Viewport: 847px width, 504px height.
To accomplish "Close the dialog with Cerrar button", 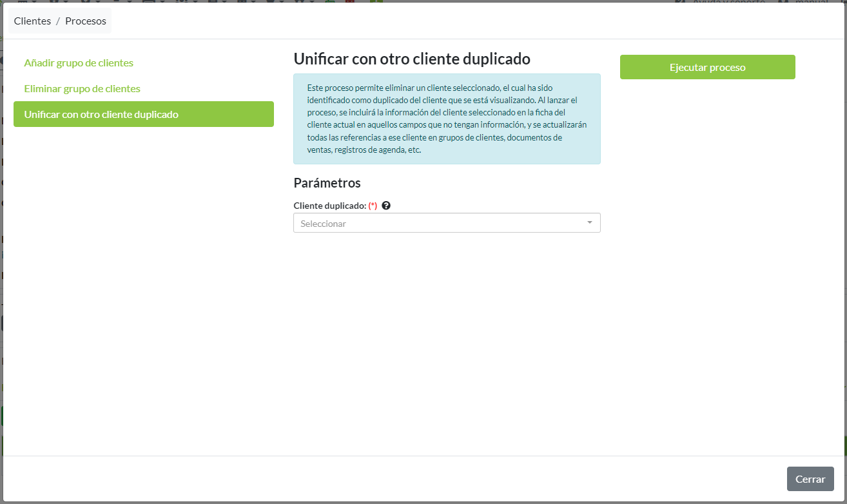I will pos(810,479).
